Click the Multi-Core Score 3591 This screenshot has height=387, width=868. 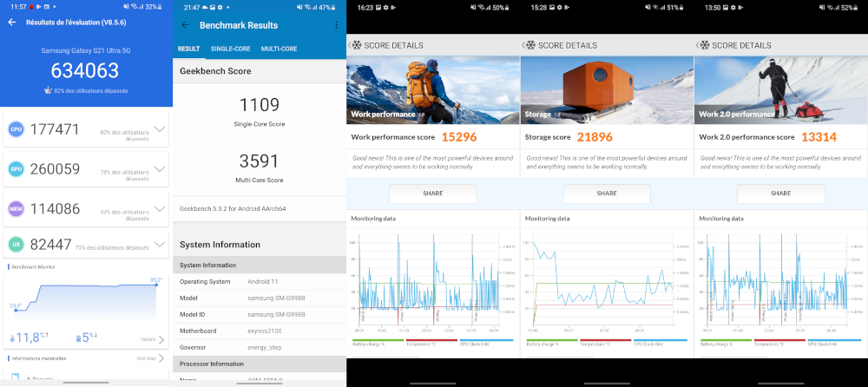(x=259, y=161)
